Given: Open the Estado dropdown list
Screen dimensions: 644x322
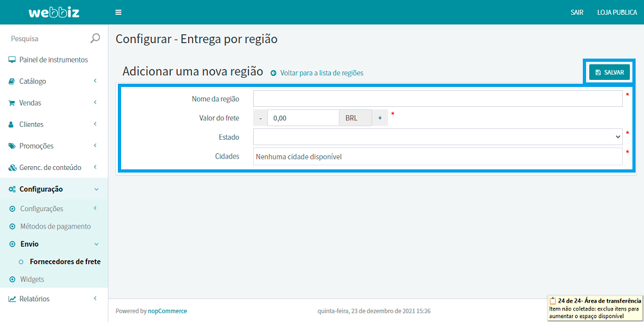Looking at the screenshot, I should pyautogui.click(x=438, y=137).
